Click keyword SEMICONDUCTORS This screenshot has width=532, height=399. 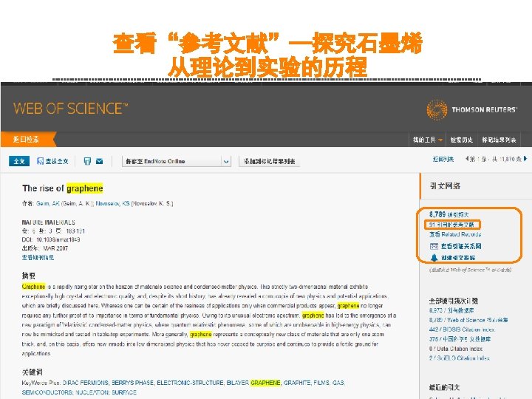point(47,392)
